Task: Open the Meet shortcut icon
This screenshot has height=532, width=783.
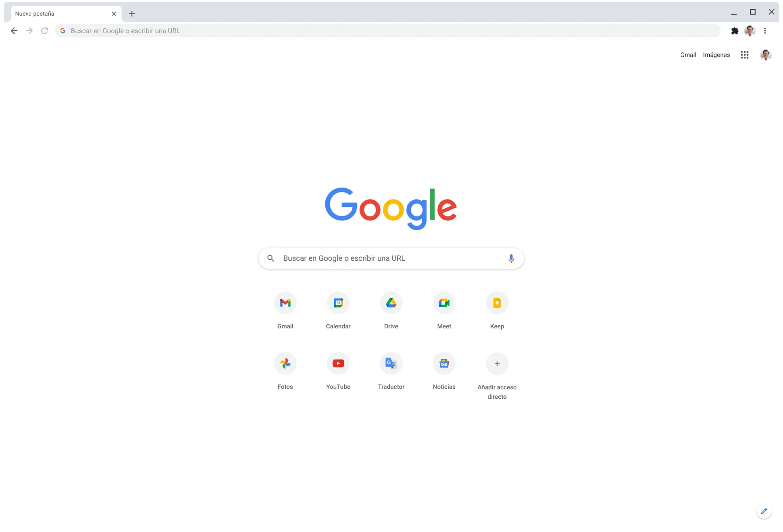Action: point(444,303)
